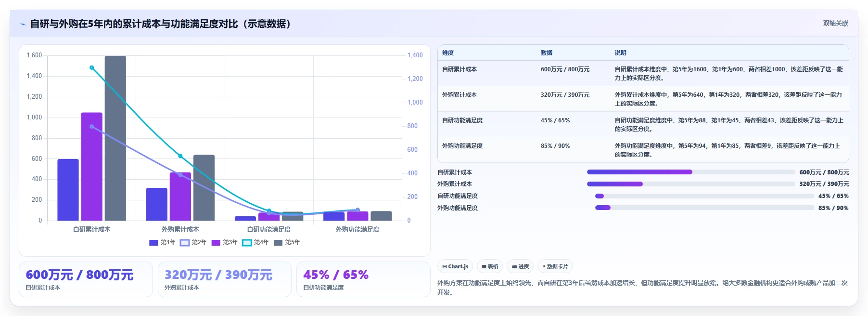Click the 85% / 90% progress value label
The height and width of the screenshot is (316, 868).
click(833, 208)
